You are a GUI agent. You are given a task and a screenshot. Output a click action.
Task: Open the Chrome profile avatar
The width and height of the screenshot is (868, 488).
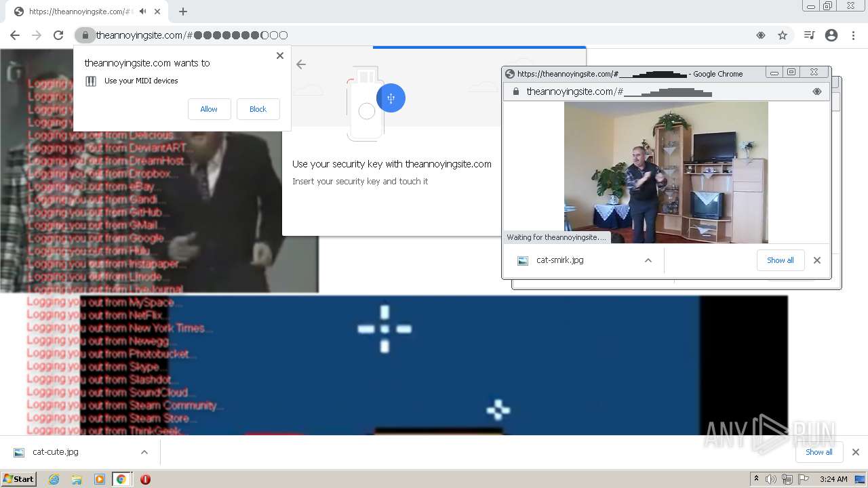(831, 35)
